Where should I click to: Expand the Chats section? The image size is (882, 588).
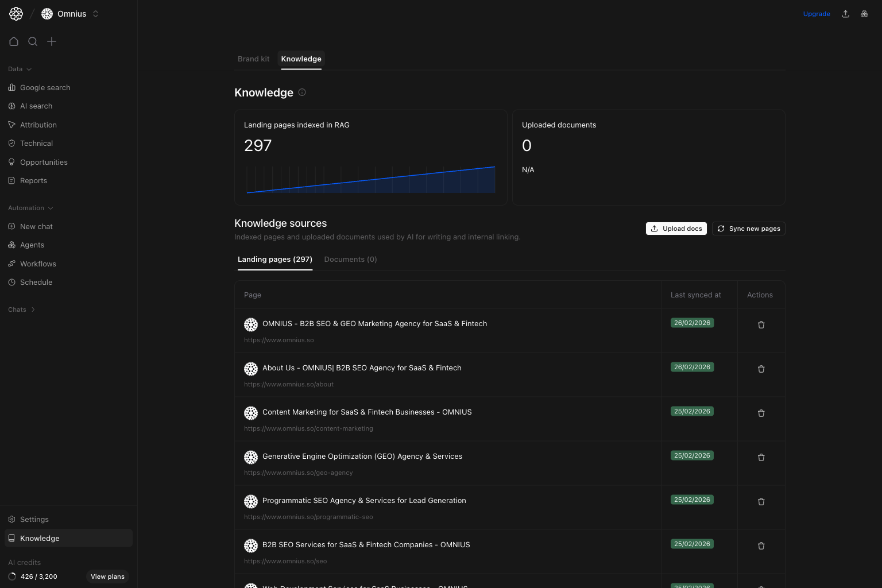[x=21, y=310]
